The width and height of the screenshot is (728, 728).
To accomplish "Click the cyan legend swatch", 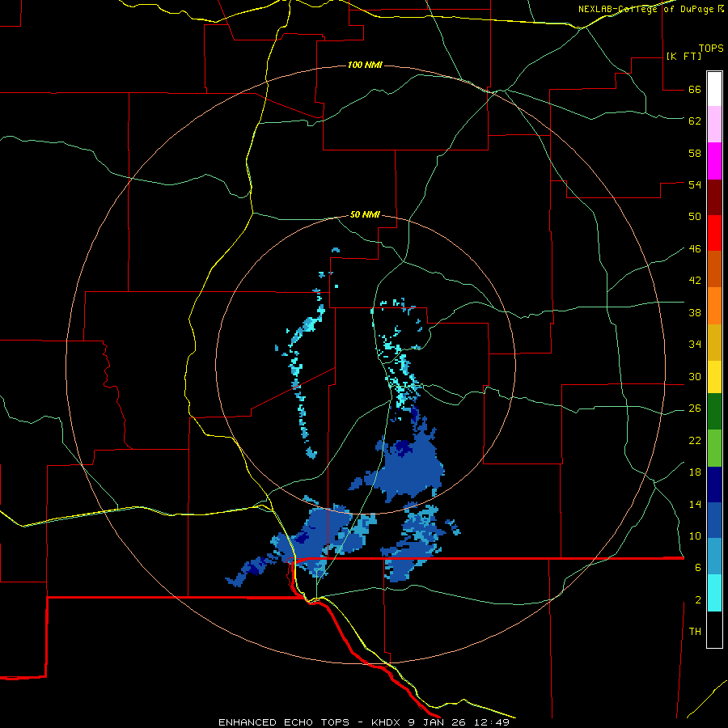I will point(714,593).
